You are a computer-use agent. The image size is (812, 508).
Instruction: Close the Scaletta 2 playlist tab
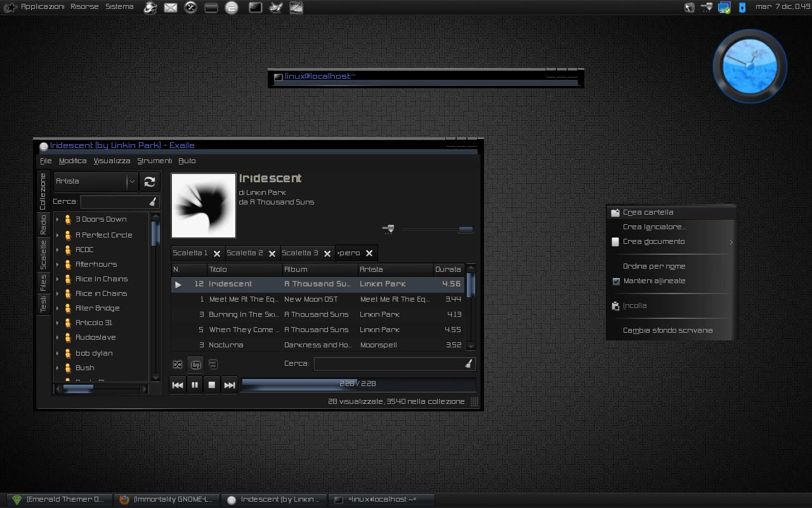point(272,253)
